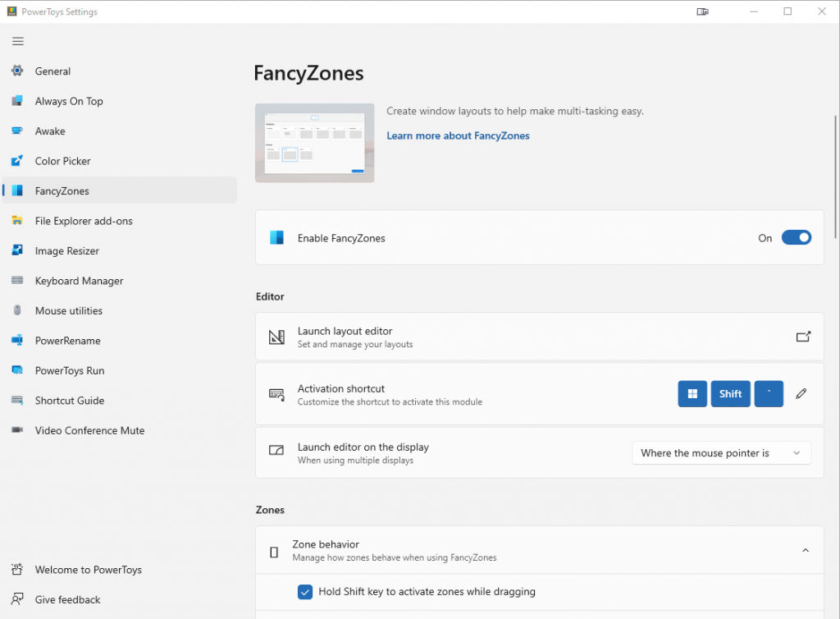840x619 pixels.
Task: Turn off the Enable FancyZones toggle
Action: (796, 237)
